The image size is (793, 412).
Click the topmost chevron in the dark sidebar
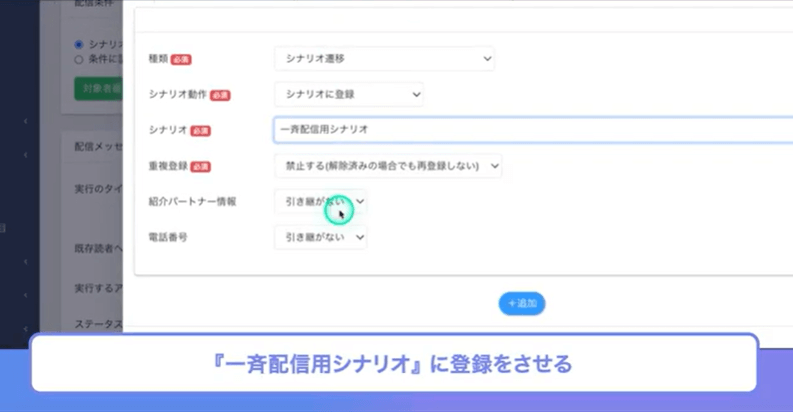tap(24, 122)
